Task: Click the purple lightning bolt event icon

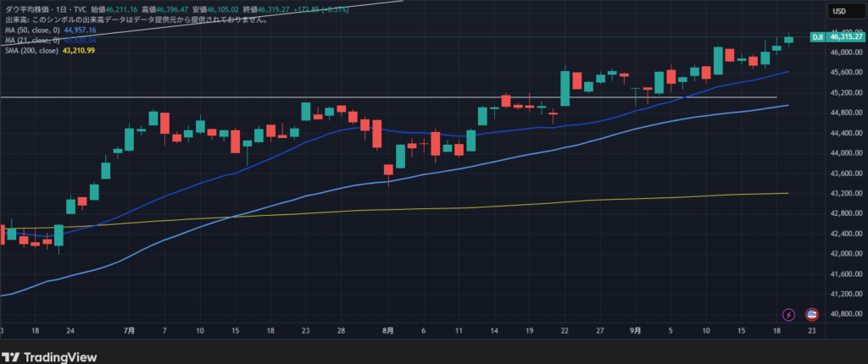Action: pos(789,314)
